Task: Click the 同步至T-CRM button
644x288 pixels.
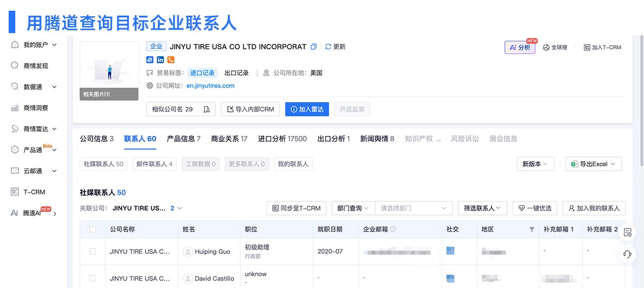Action: [296, 208]
